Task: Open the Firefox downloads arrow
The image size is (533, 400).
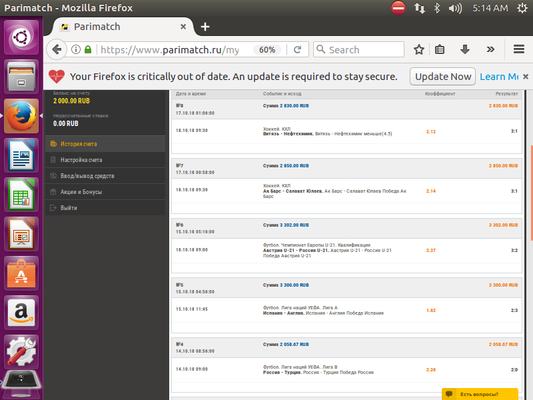Action: click(465, 50)
